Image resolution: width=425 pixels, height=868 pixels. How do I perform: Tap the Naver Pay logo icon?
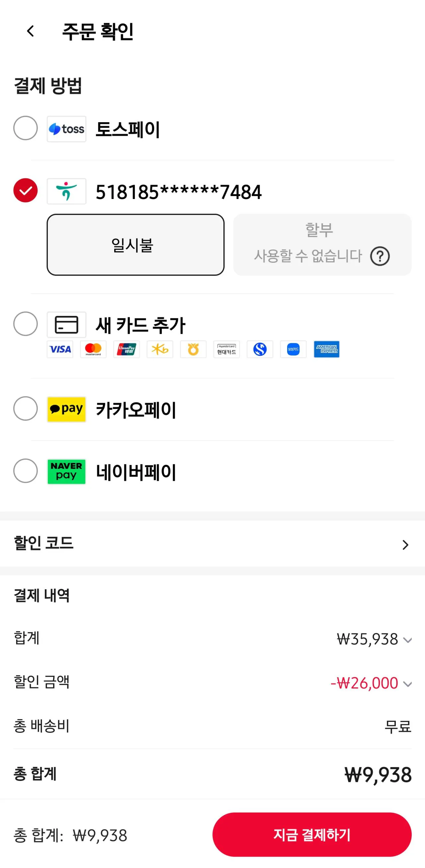click(66, 471)
